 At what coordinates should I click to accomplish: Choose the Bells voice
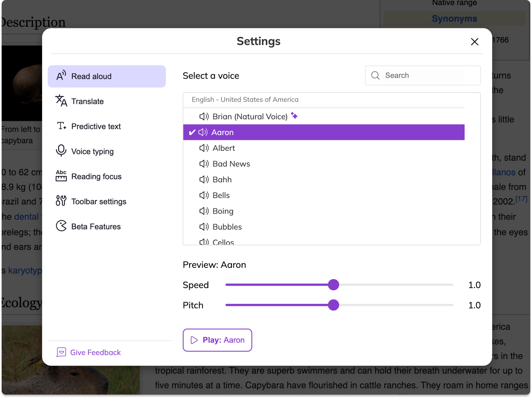point(324,195)
